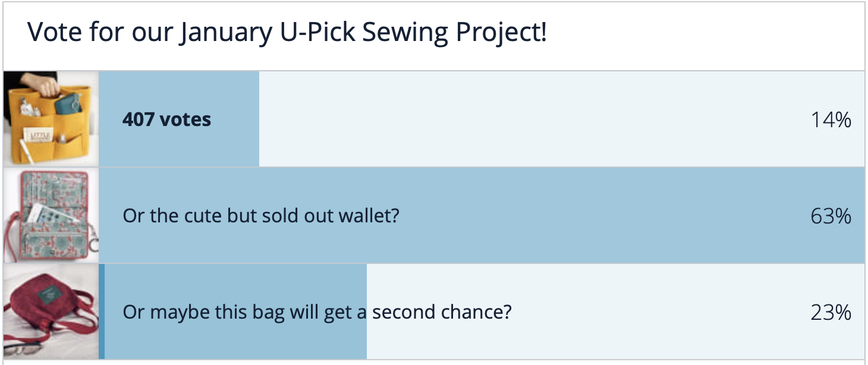The width and height of the screenshot is (868, 365).
Task: Click the 23% result figure
Action: 831,313
